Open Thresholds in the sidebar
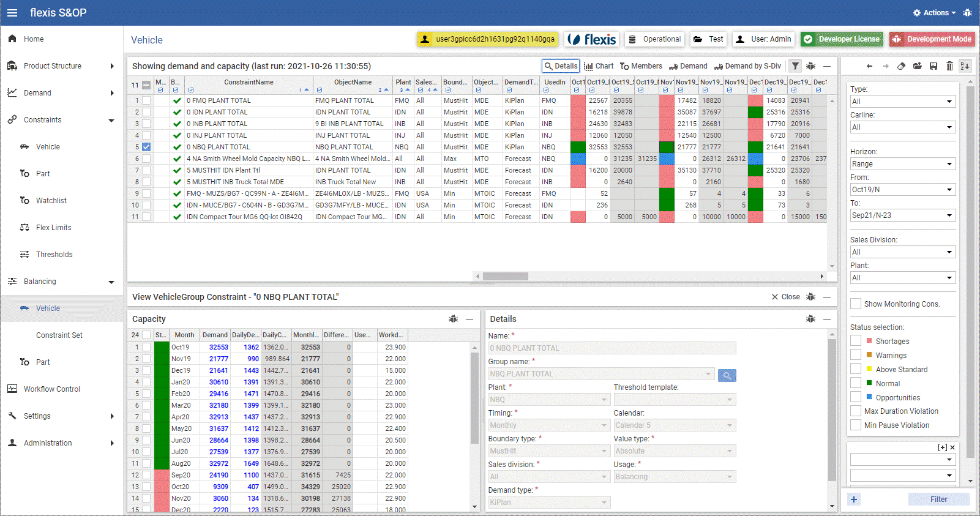 pyautogui.click(x=54, y=255)
